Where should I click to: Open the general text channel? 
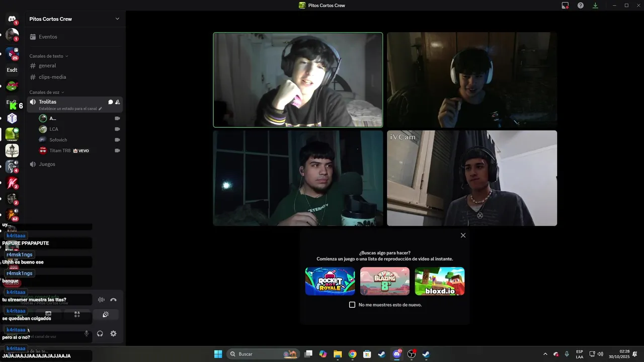(x=75, y=65)
